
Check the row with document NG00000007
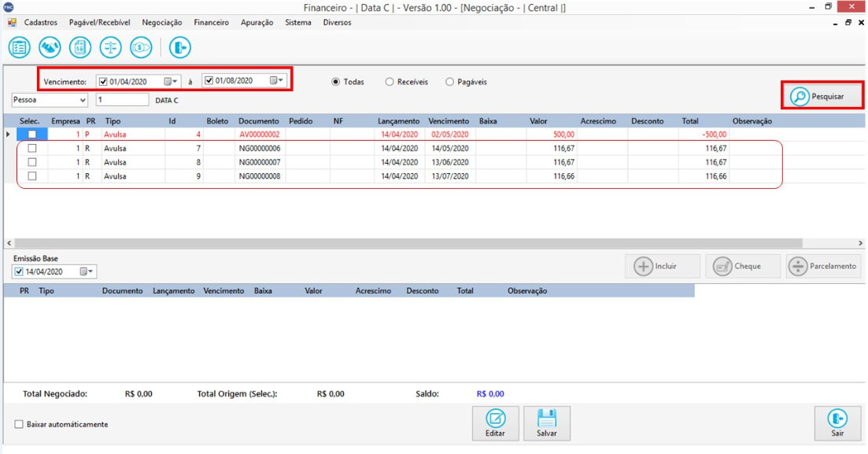click(32, 162)
